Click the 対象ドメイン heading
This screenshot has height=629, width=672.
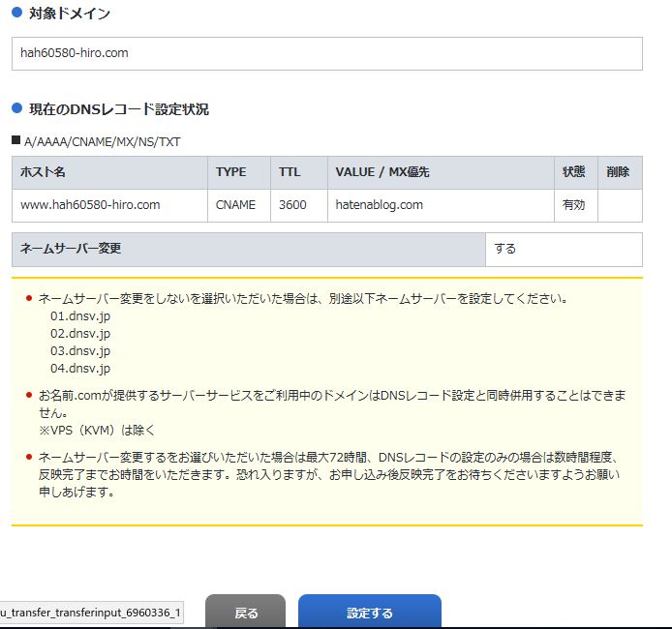(x=70, y=14)
